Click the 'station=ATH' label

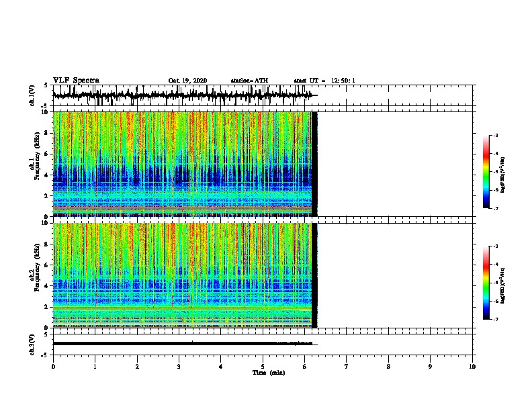click(x=249, y=81)
